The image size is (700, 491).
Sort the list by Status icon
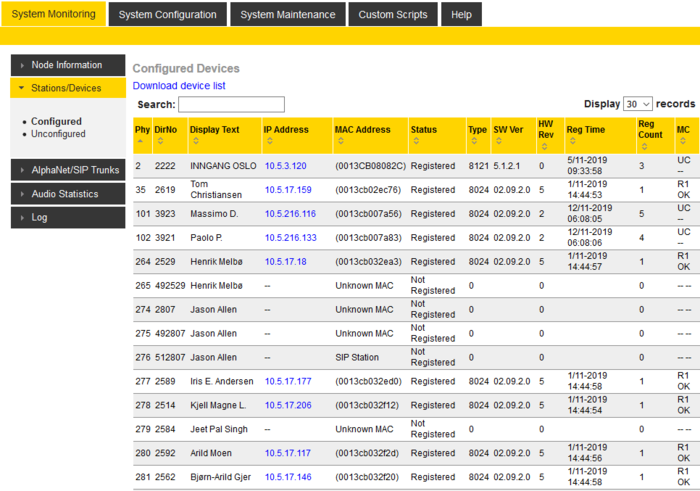click(x=414, y=141)
